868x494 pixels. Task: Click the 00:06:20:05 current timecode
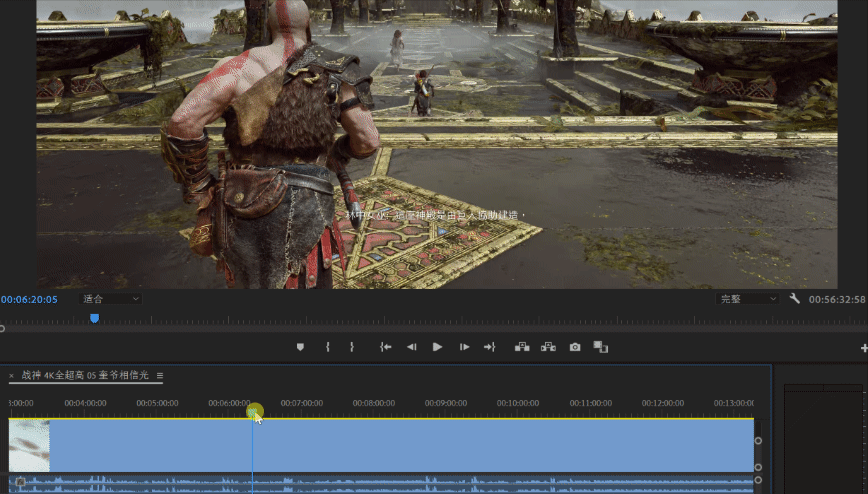tap(30, 299)
